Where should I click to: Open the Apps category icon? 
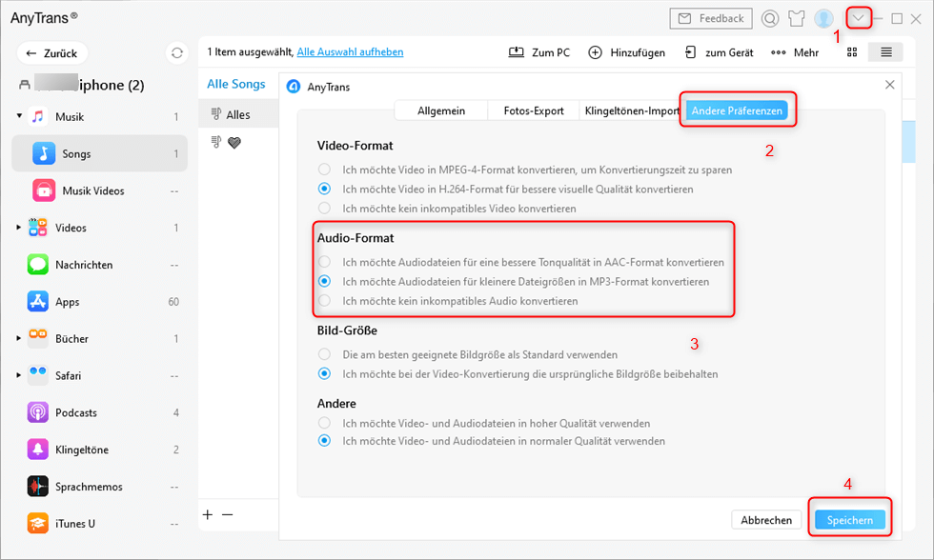tap(37, 302)
